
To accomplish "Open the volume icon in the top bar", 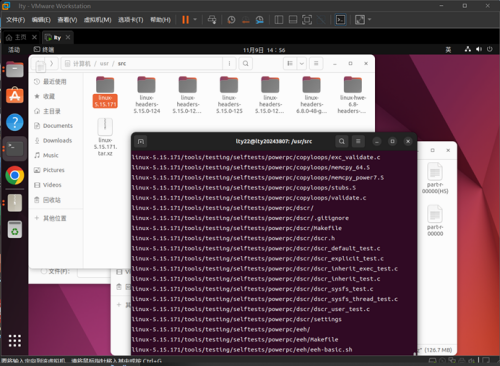I will (479, 49).
